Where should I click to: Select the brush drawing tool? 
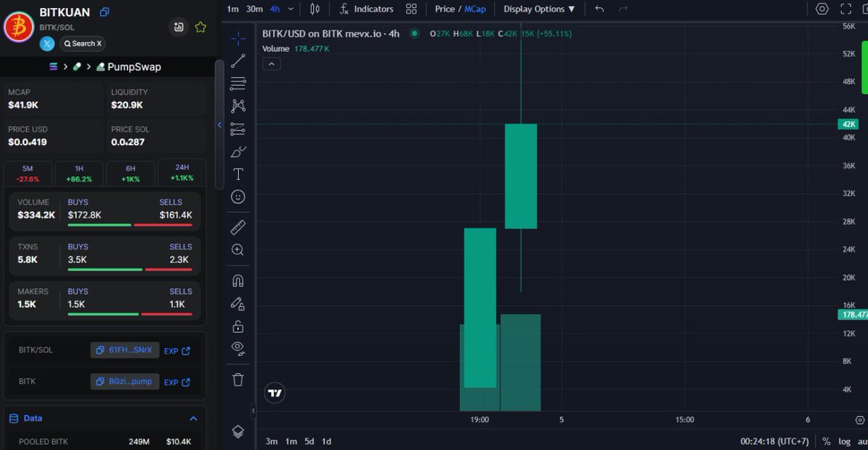(238, 152)
